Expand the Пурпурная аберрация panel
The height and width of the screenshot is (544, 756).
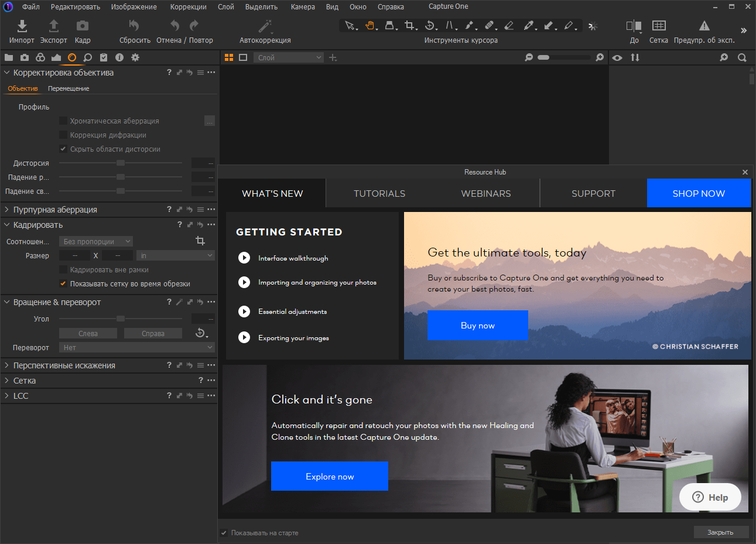(7, 210)
